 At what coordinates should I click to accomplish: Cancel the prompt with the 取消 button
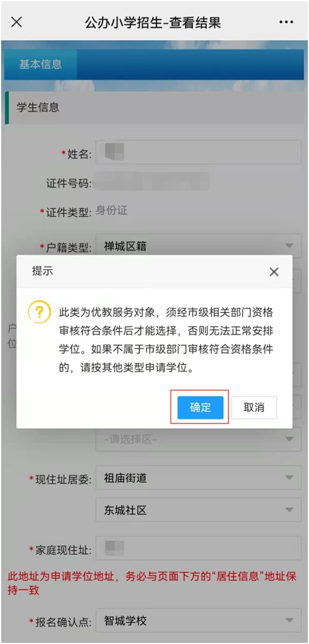click(x=254, y=407)
